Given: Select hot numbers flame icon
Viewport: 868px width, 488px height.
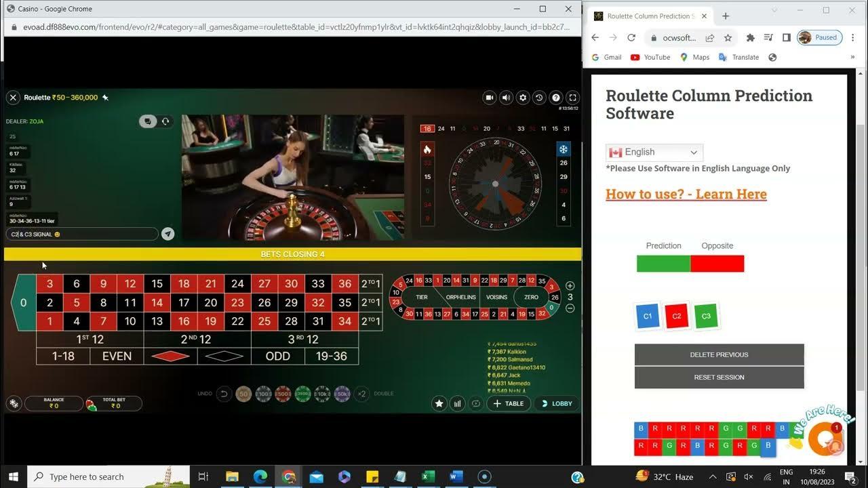Looking at the screenshot, I should (427, 149).
